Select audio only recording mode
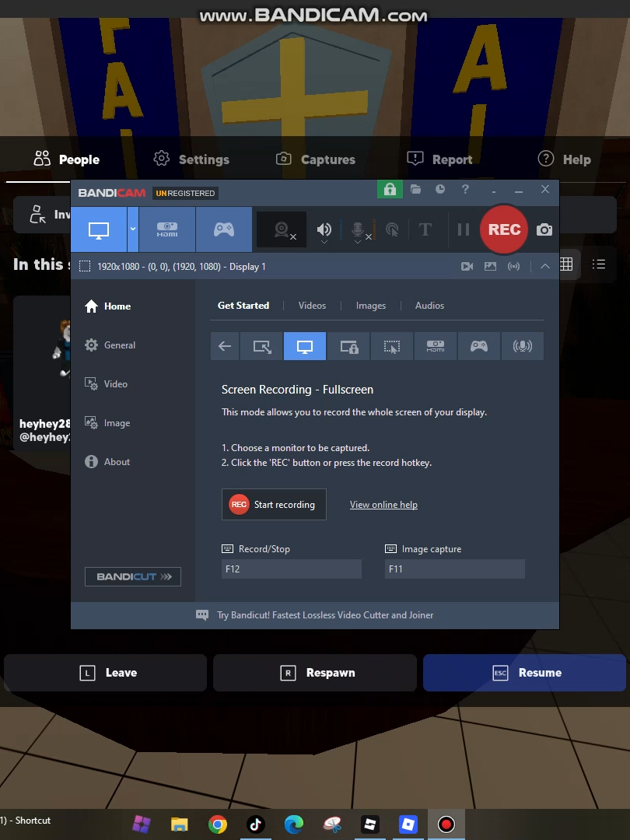Viewport: 630px width, 840px height. coord(523,346)
